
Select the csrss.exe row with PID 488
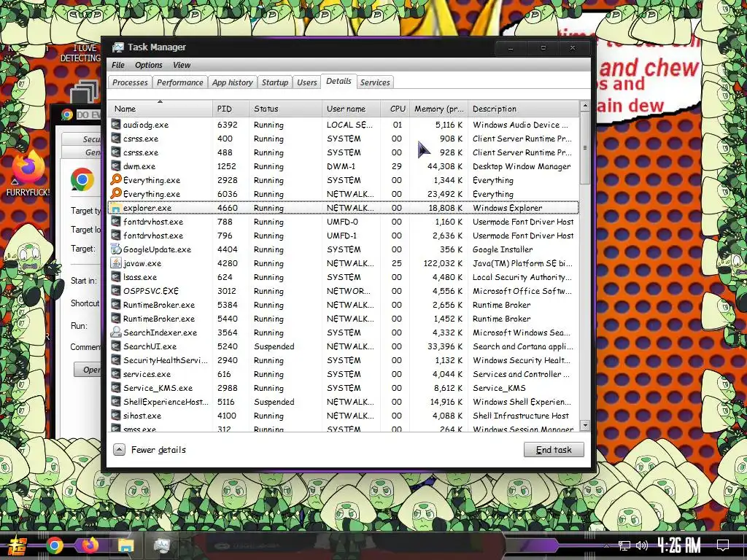(343, 152)
